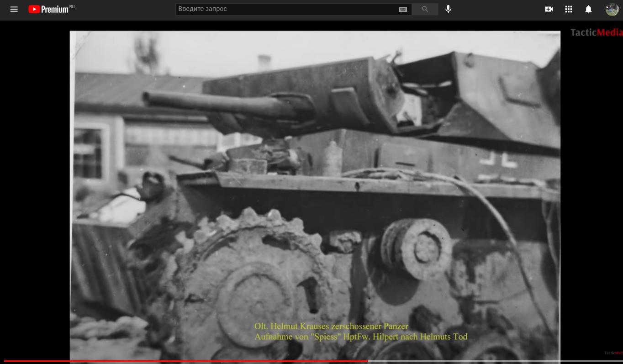Seek within the red played progress portion
Screen dimensions: 623x364
point(183,361)
